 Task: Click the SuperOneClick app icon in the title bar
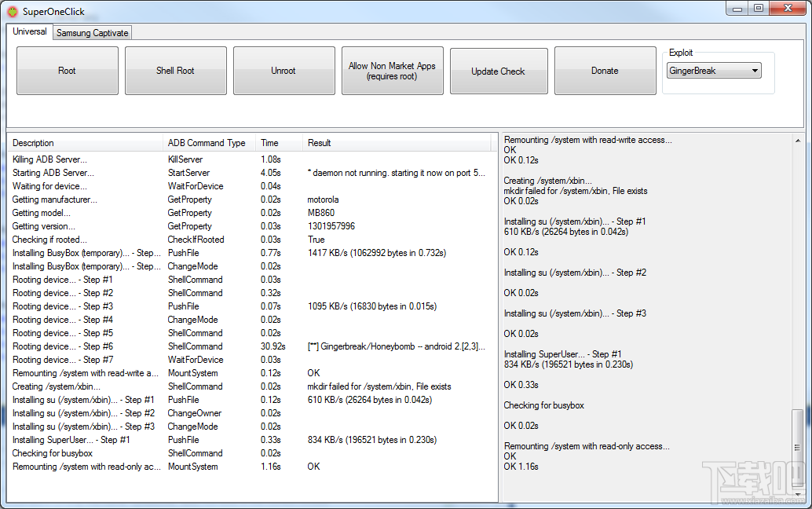point(12,12)
